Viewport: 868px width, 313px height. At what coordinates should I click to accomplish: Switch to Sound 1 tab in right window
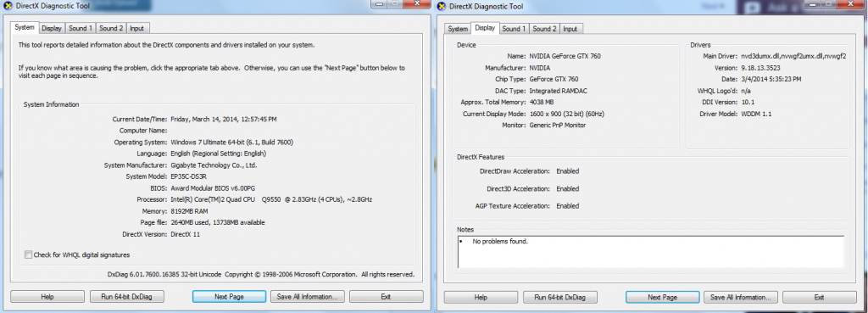point(515,29)
